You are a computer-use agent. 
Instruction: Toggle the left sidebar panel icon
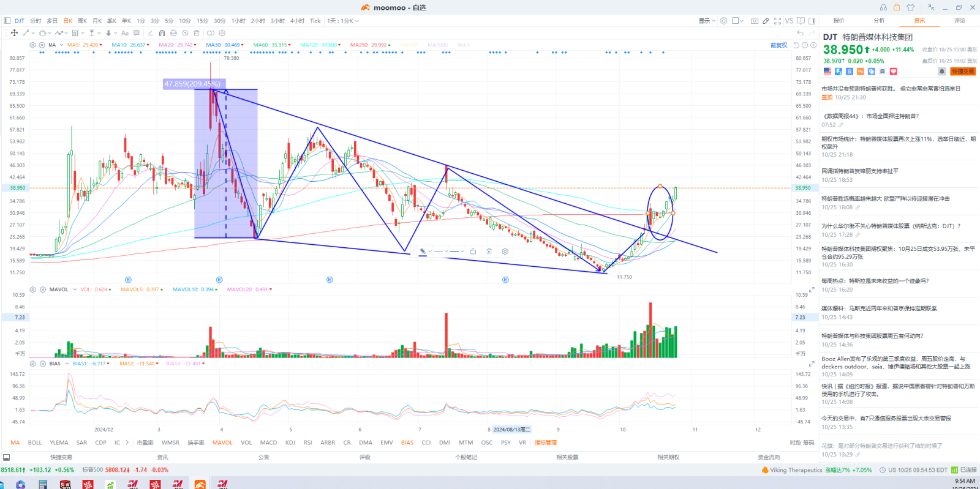[7, 21]
